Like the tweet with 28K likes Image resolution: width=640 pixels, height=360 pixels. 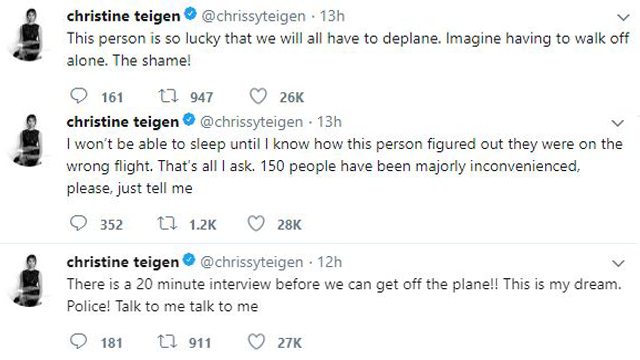tap(256, 224)
